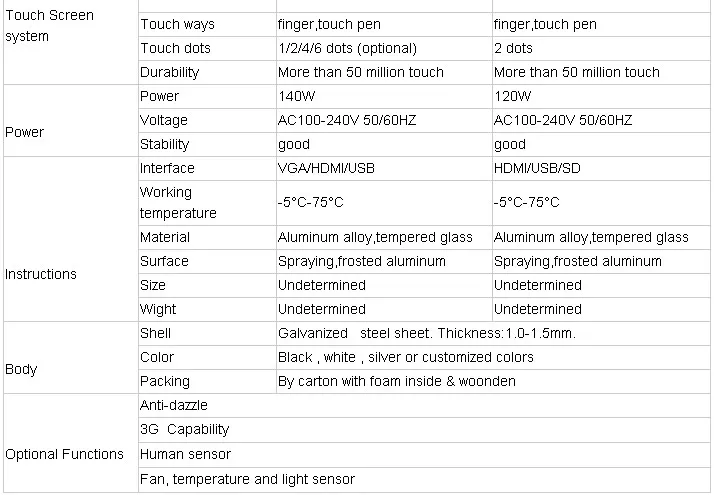
Task: Click the 'Working temperature' label
Action: pos(178,203)
